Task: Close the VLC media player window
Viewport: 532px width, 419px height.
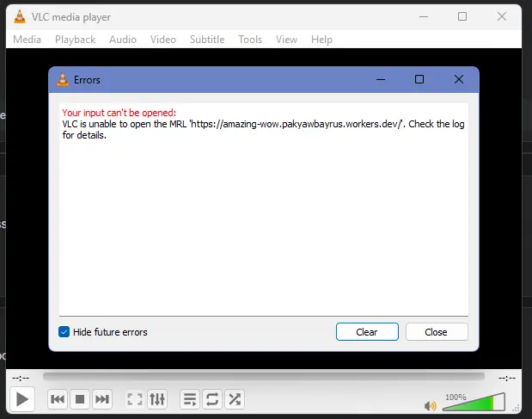Action: tap(502, 16)
